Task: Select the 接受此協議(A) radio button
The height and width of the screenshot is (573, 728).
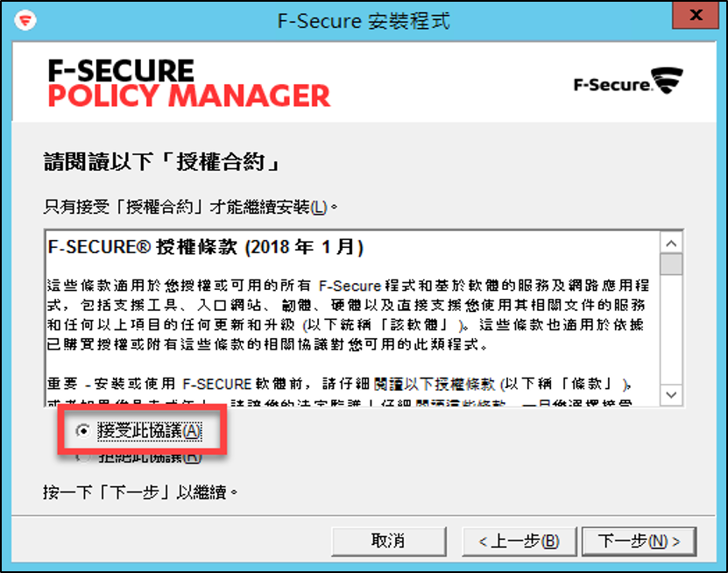Action: point(82,431)
